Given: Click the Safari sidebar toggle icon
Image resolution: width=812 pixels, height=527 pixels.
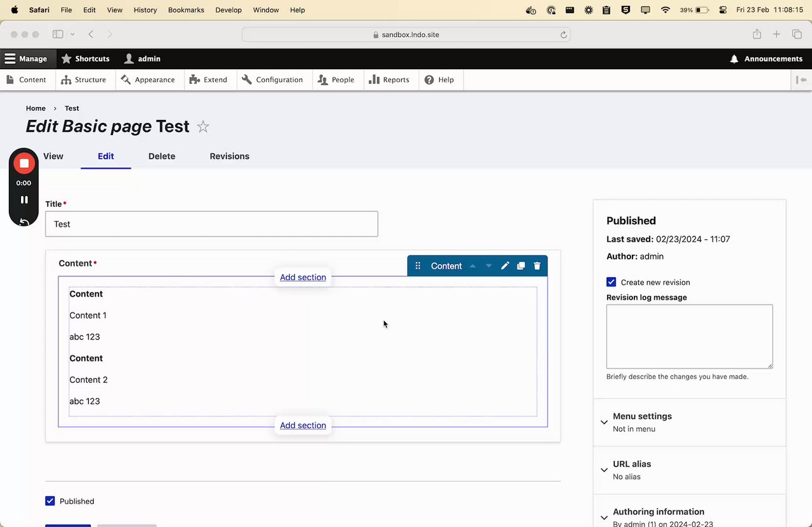Looking at the screenshot, I should (x=58, y=34).
